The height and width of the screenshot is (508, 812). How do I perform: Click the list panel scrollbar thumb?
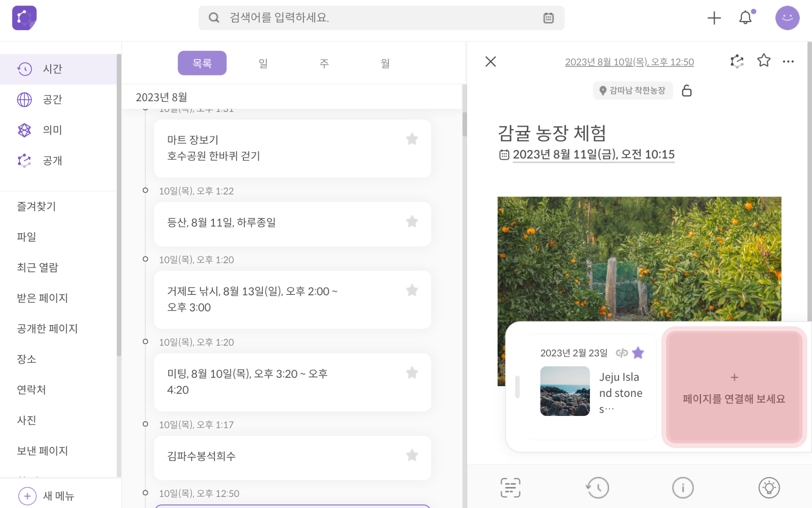click(464, 124)
